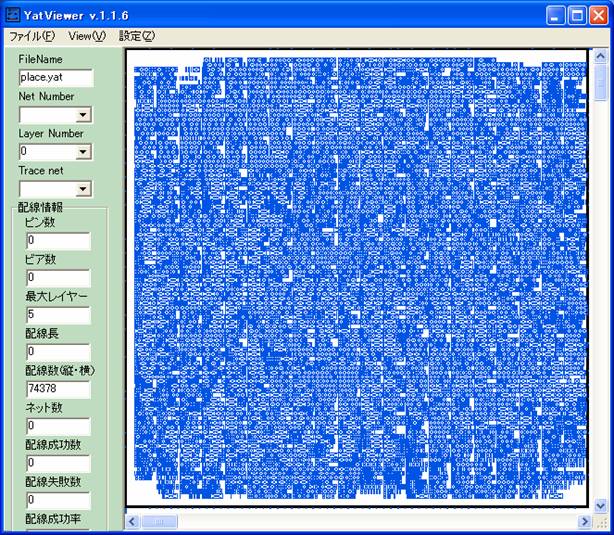This screenshot has height=535, width=614.
Task: Click the Net Number label
Action: pos(46,96)
